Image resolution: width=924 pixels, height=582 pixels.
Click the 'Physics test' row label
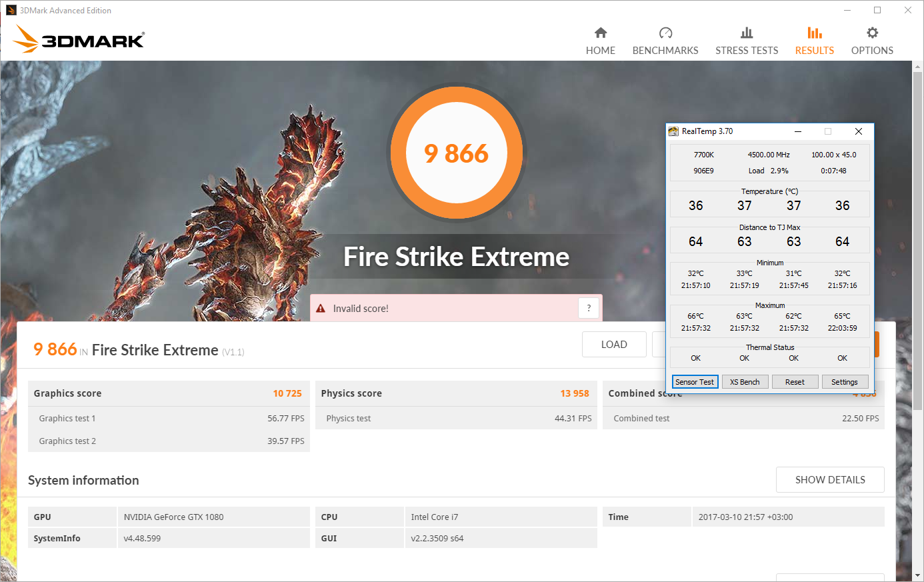[x=349, y=419]
